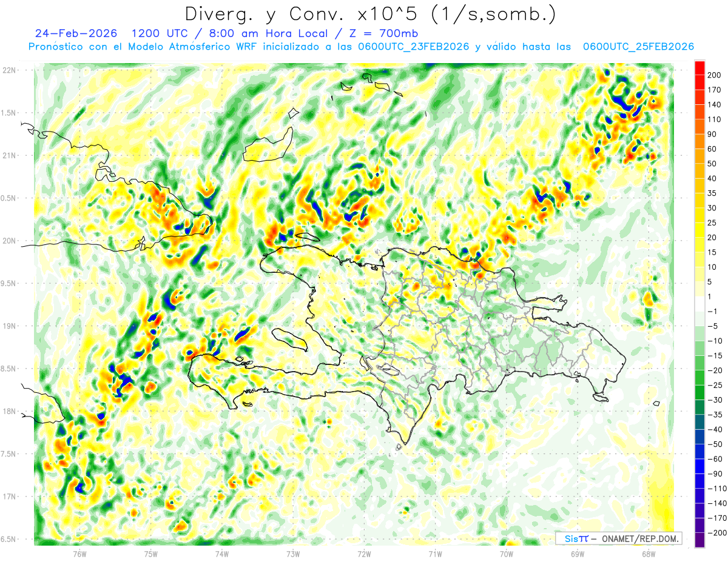Viewport: 728px width, 562px height.
Task: Click colorbar value '-30'
Action: [715, 400]
